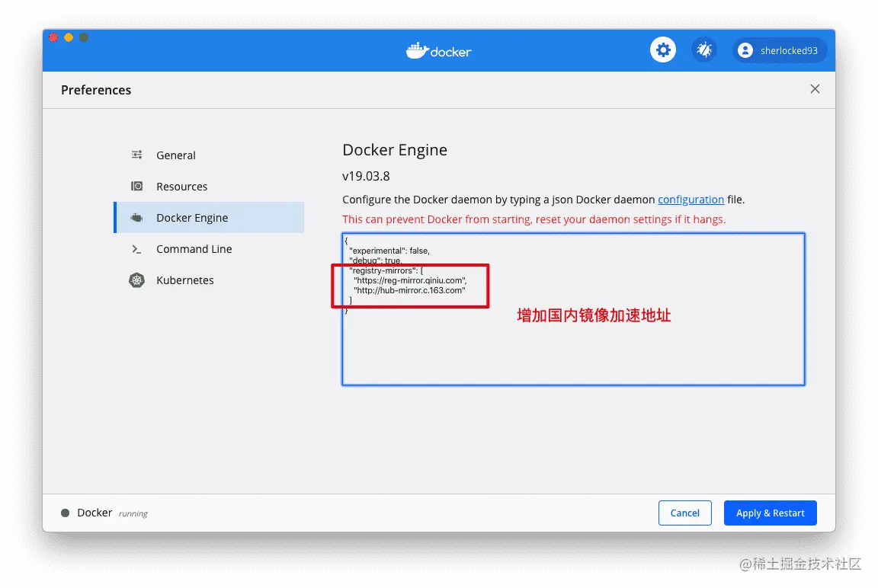Click the macOS zoom window button

83,37
